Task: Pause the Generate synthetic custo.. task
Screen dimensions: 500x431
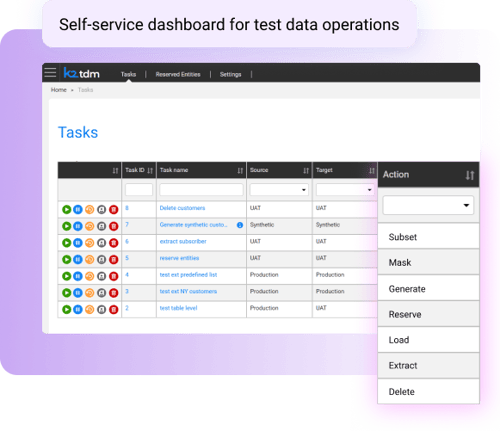Action: click(x=78, y=226)
